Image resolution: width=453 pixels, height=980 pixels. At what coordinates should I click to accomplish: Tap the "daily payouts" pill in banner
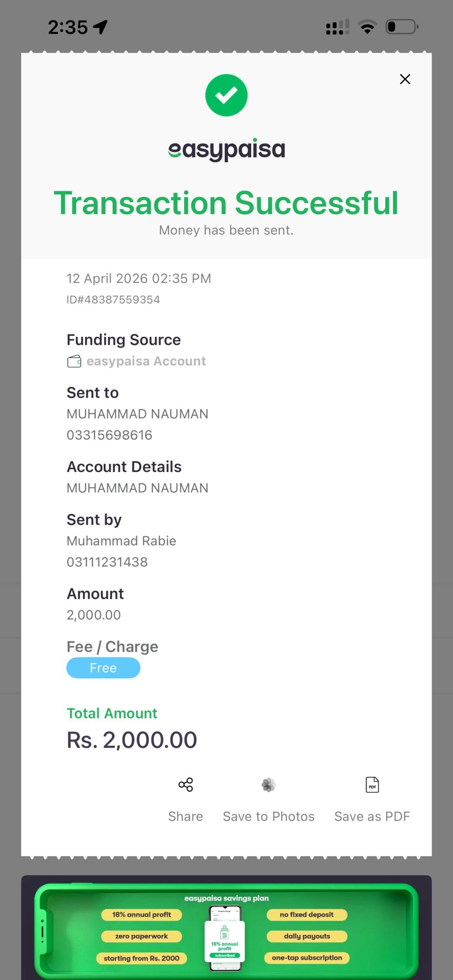307,936
